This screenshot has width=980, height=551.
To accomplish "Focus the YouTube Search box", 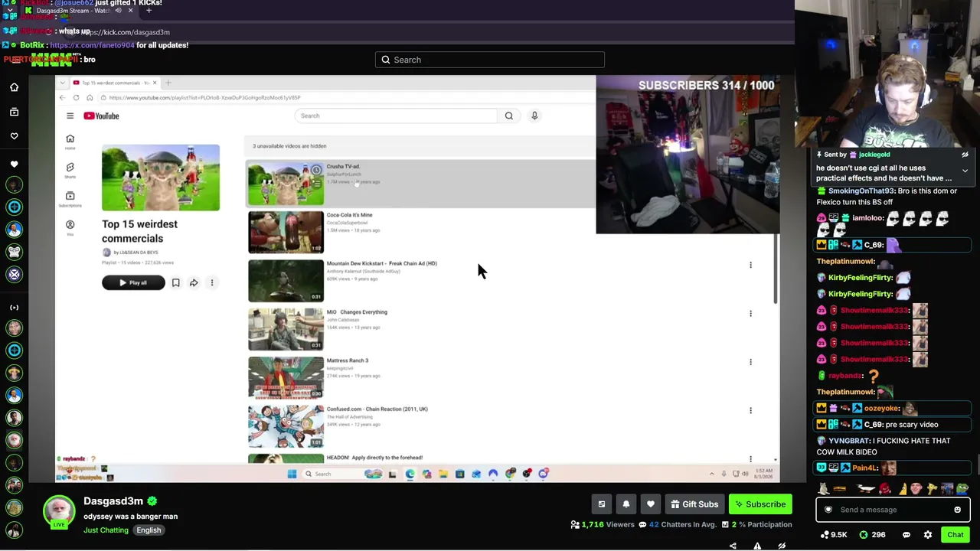I will 396,116.
